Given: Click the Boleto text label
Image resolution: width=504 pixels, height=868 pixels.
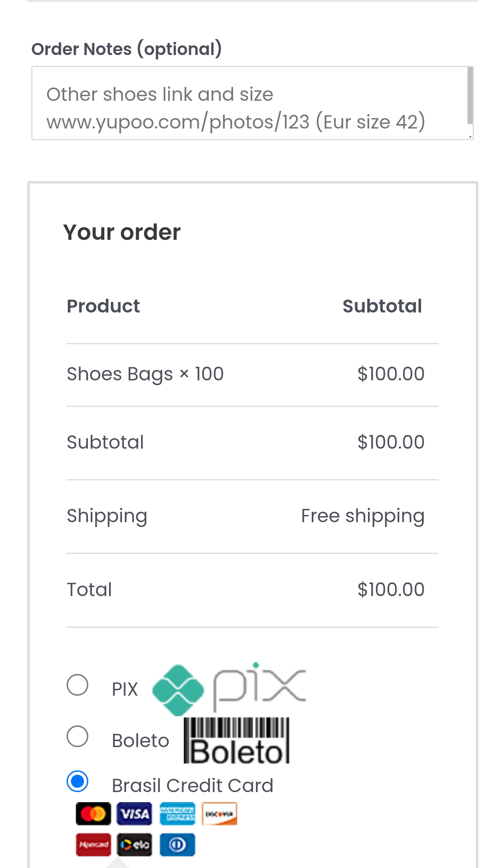Looking at the screenshot, I should click(140, 740).
